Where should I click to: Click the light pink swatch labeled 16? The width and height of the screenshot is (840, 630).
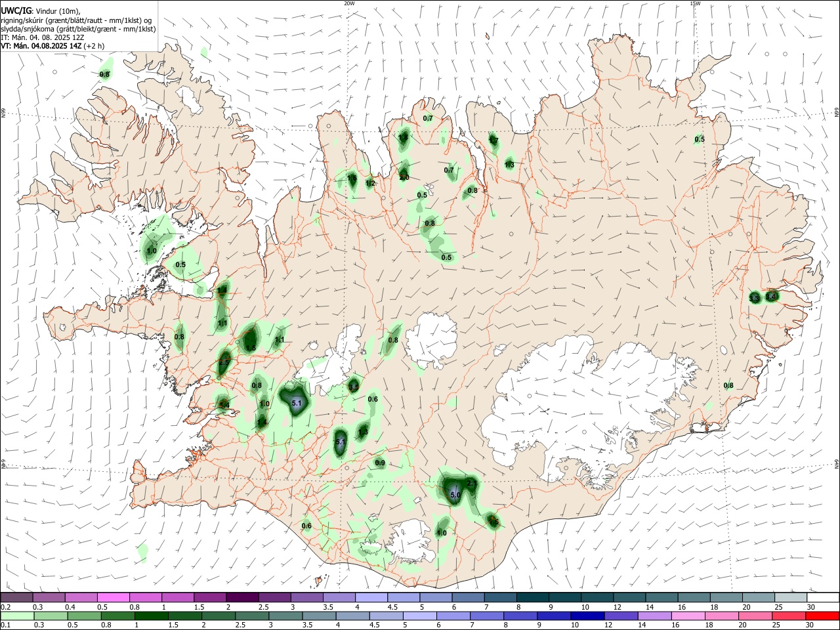[x=688, y=616]
